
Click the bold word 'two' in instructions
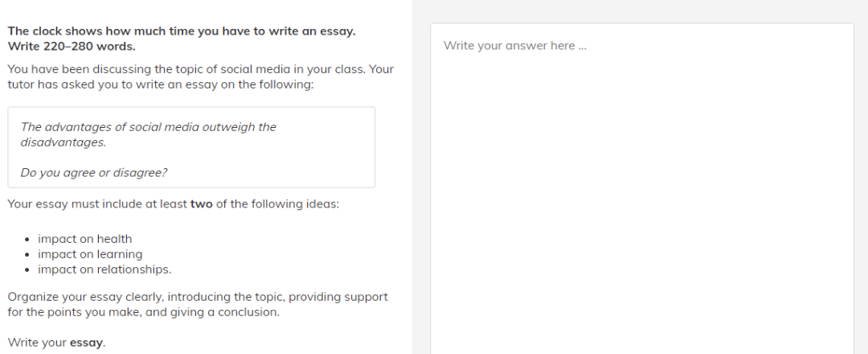[201, 204]
